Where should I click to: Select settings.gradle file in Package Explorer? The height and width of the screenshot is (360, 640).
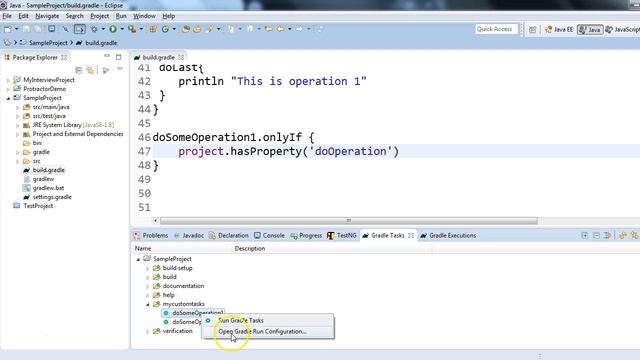pos(52,197)
